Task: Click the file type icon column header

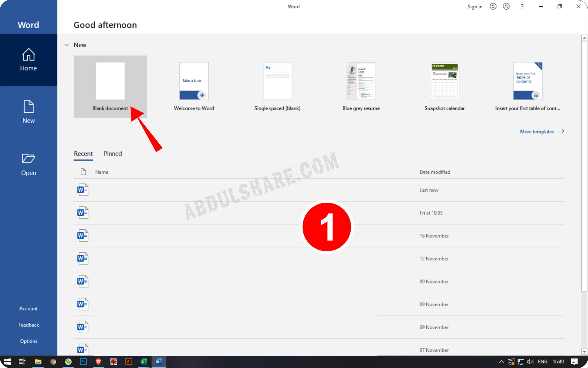Action: pos(83,172)
